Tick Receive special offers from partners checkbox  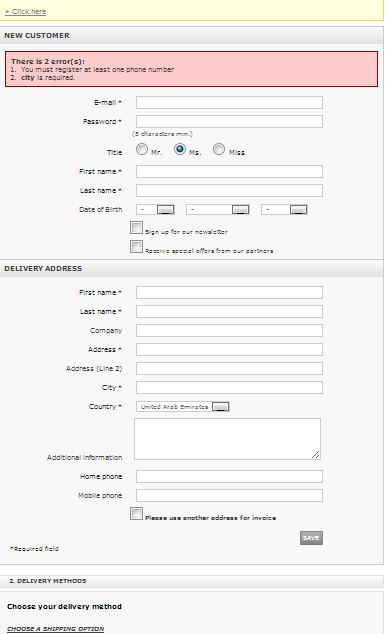(136, 246)
